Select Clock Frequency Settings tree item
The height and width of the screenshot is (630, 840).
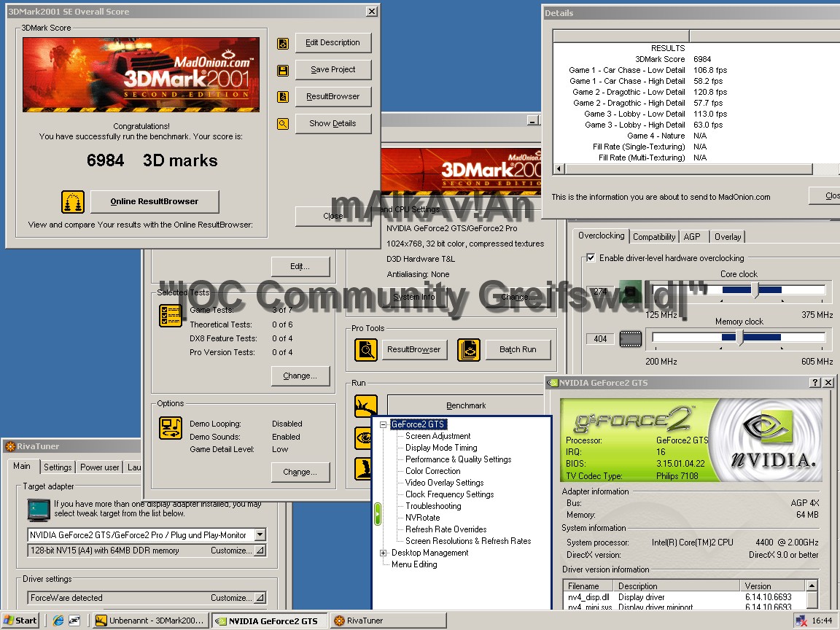click(x=449, y=494)
